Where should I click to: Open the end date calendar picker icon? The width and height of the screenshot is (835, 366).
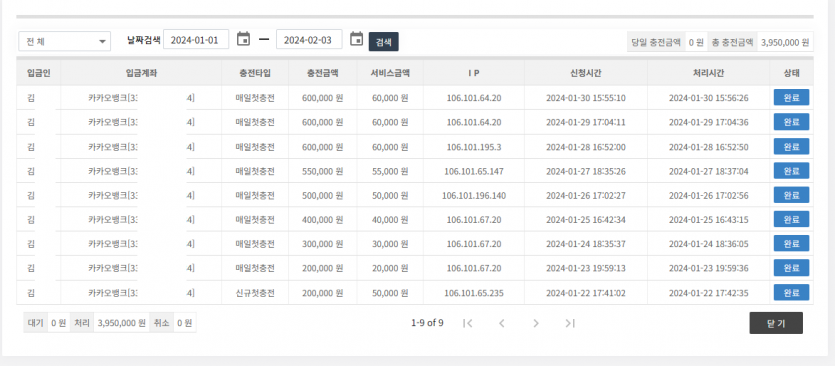356,39
